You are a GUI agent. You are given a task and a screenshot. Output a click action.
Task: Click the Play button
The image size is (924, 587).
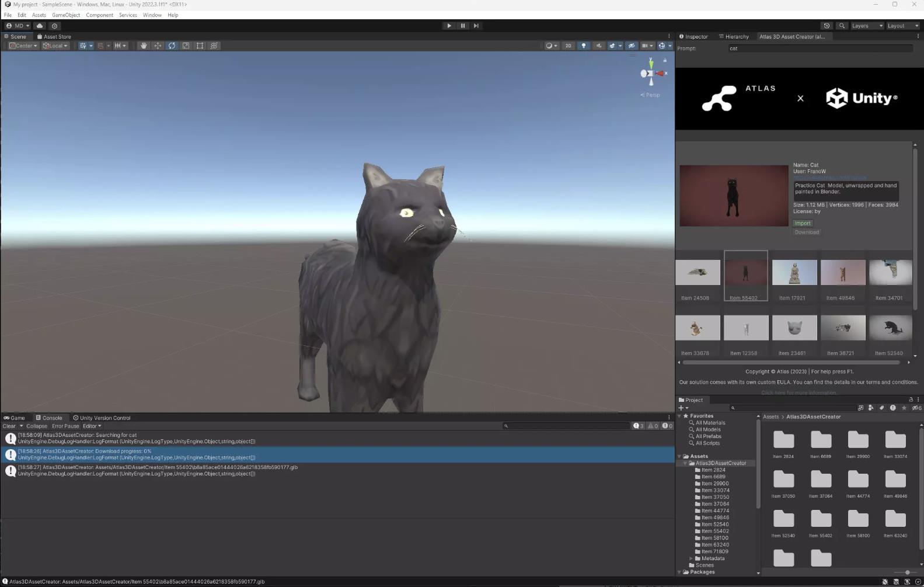pos(449,26)
